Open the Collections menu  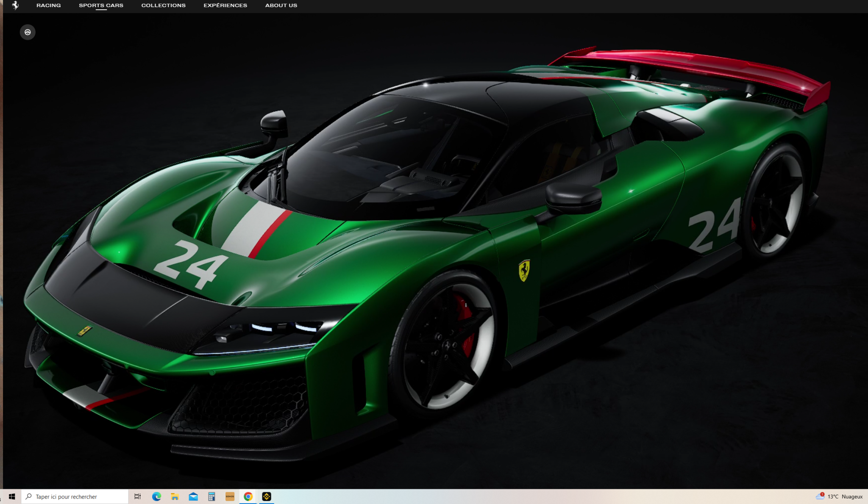click(x=164, y=6)
